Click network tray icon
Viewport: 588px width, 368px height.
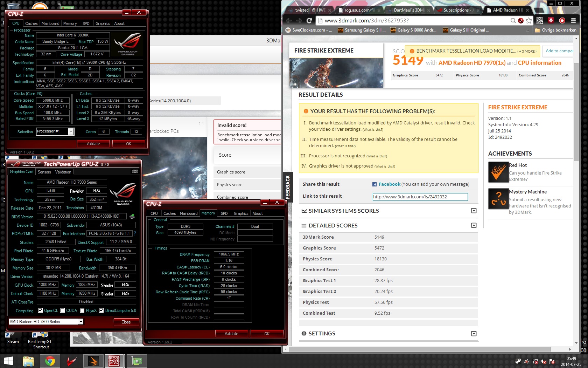535,361
